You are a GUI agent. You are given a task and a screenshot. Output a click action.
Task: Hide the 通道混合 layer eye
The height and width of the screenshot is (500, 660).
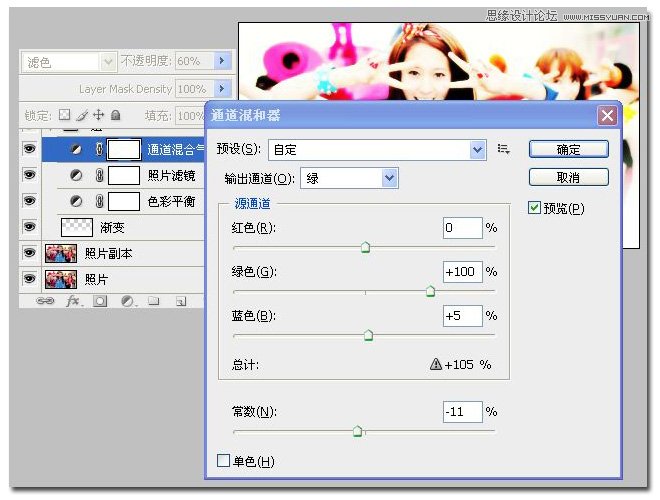coord(29,149)
